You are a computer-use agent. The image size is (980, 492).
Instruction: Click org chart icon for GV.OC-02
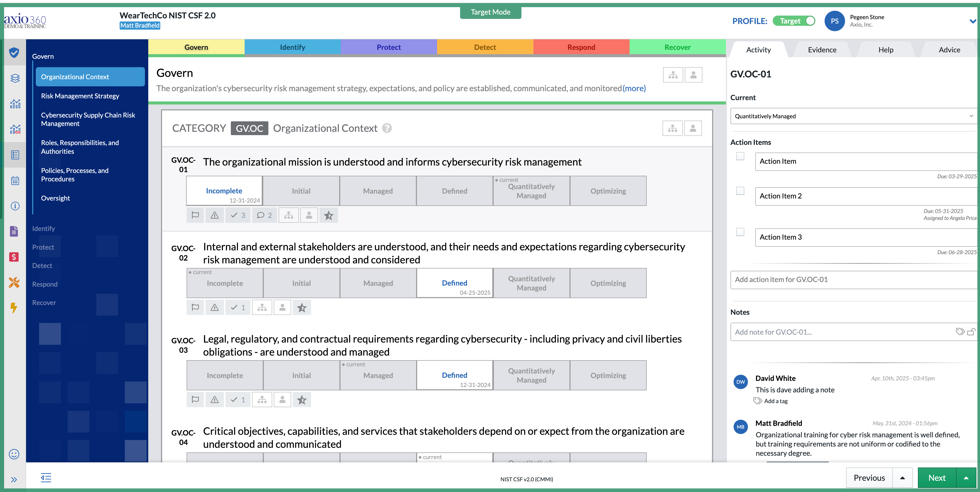point(262,308)
